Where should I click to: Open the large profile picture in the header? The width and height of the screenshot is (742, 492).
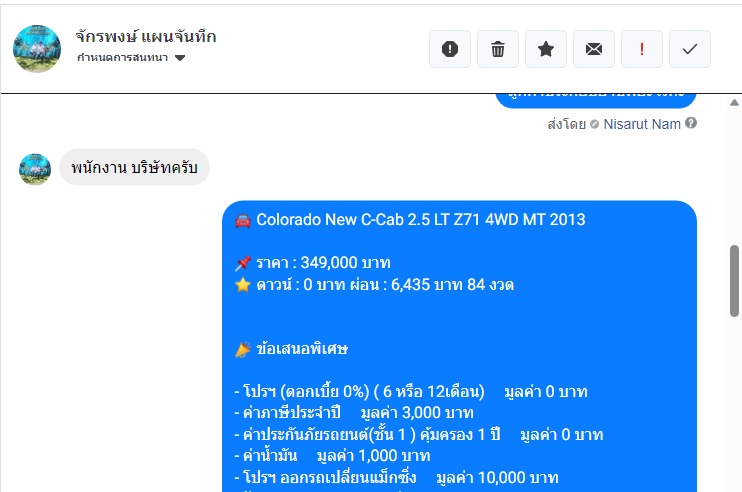tap(37, 49)
